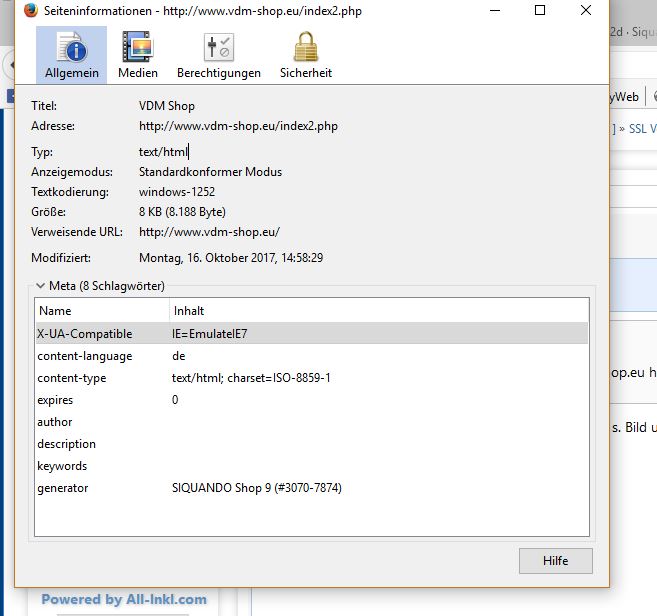Image resolution: width=657 pixels, height=616 pixels.
Task: Open the Allgemein panel
Action: pos(71,55)
